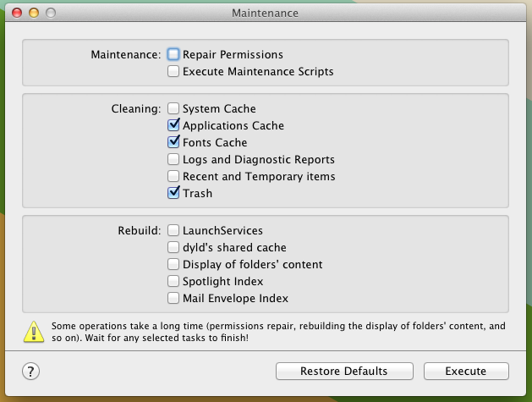Minimize the Maintenance window

[34, 13]
